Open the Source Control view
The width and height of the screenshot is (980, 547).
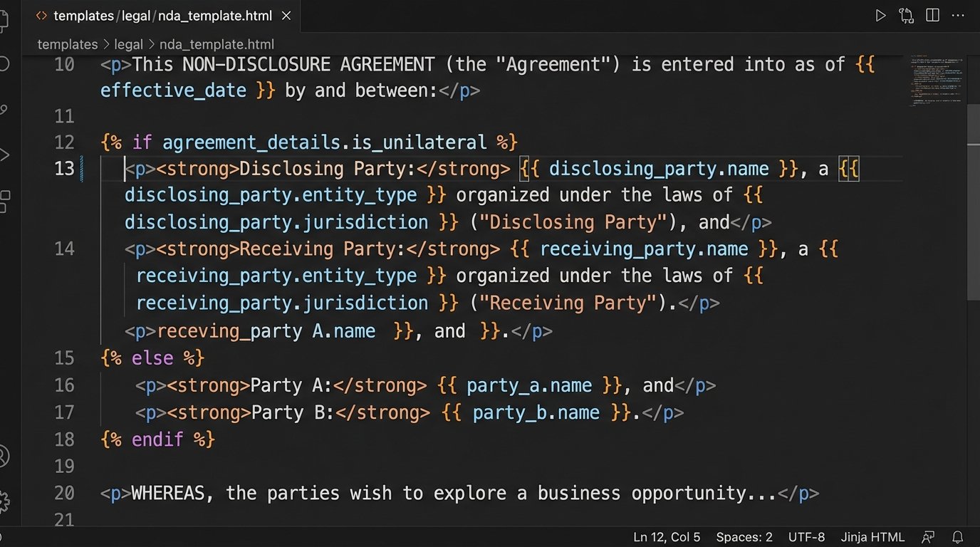coord(4,109)
